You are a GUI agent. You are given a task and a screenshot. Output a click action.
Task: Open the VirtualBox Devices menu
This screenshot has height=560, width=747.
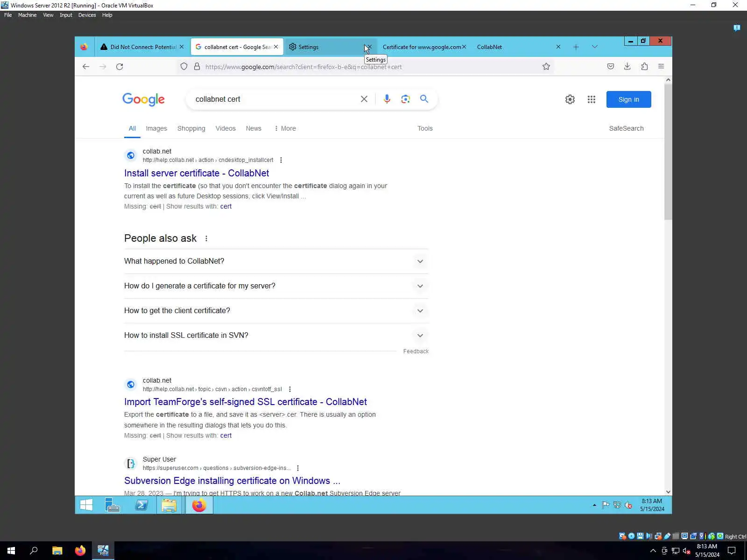click(87, 15)
